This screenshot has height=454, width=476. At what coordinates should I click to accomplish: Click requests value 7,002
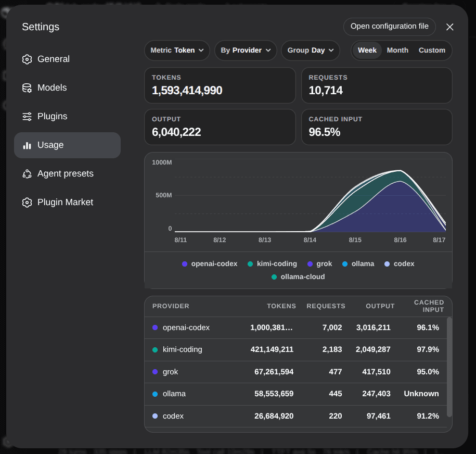[x=332, y=327]
